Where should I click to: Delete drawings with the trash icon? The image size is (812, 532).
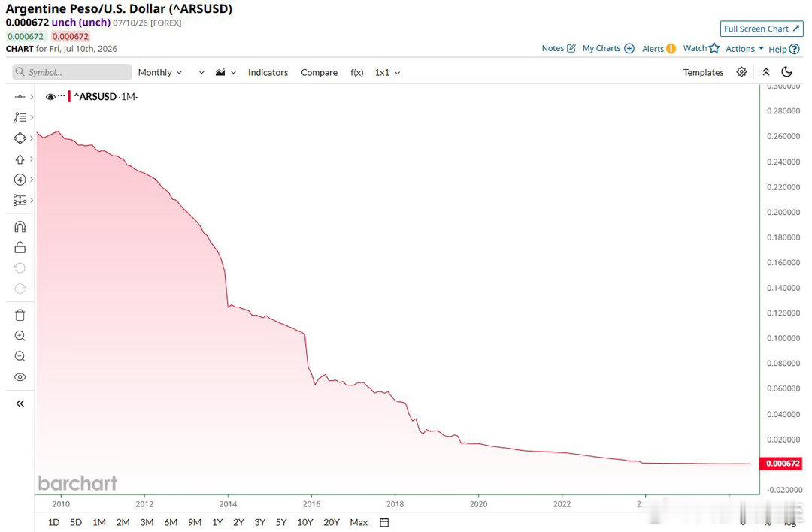[x=20, y=315]
